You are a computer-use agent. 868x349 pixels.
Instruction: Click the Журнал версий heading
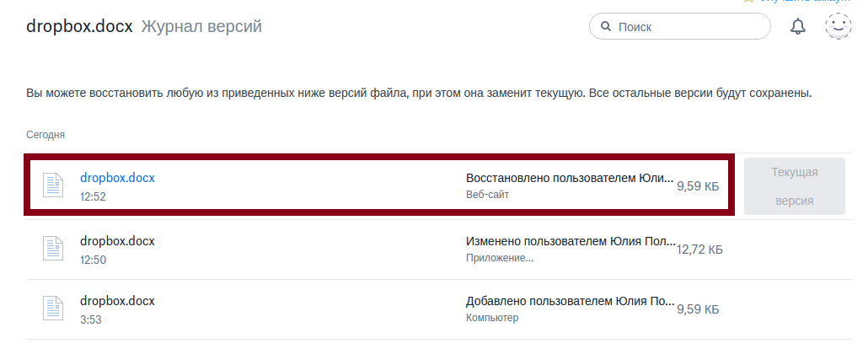pyautogui.click(x=201, y=27)
